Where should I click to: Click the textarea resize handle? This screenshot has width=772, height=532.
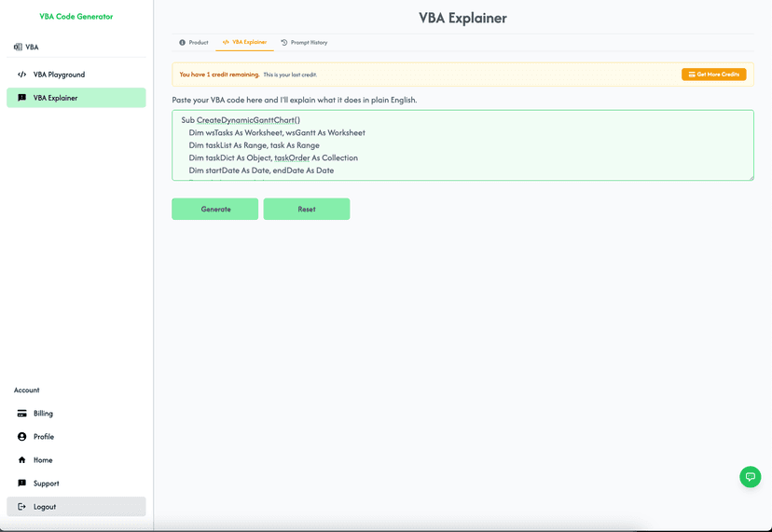point(750,177)
